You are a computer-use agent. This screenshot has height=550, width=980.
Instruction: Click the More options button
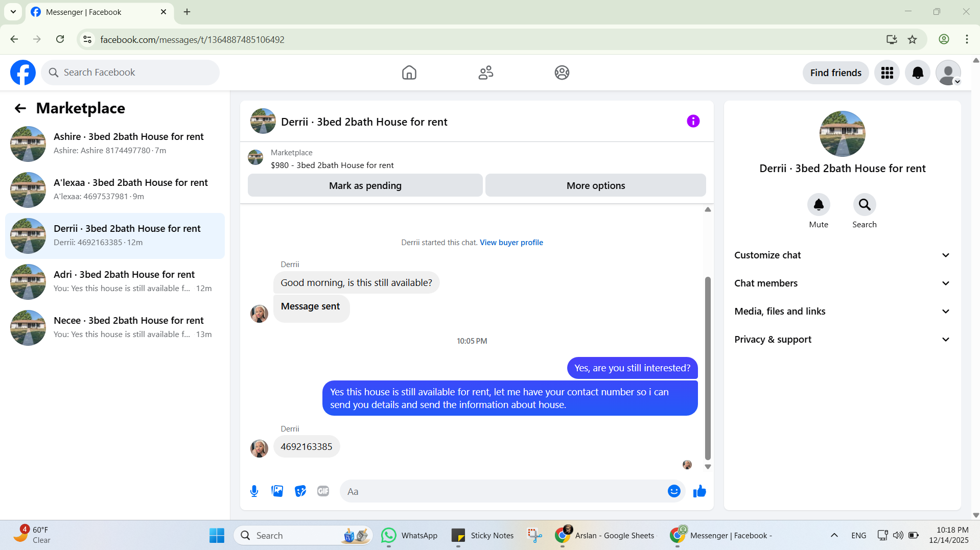pos(596,185)
